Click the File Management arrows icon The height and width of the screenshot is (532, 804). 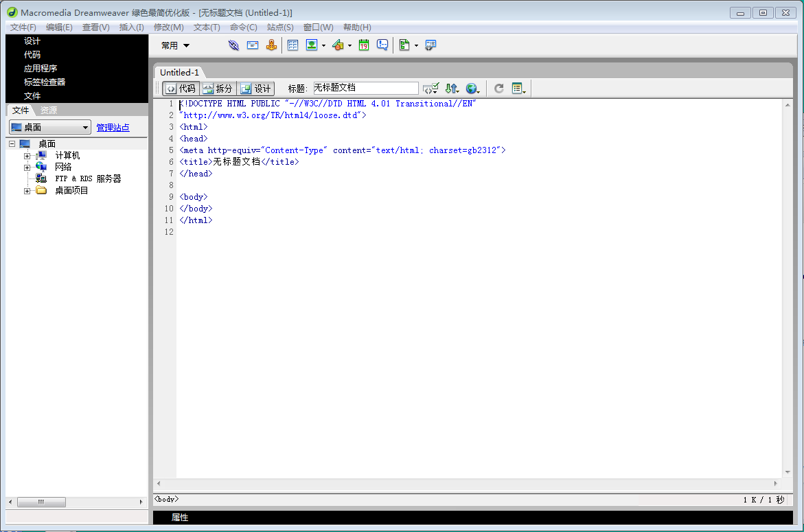451,89
